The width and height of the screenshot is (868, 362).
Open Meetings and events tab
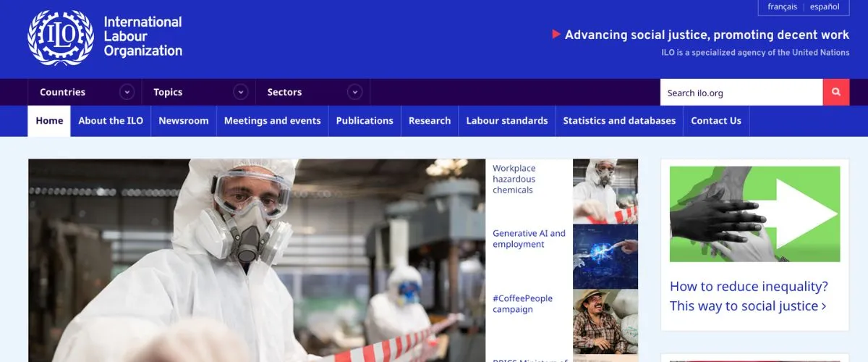(x=272, y=121)
